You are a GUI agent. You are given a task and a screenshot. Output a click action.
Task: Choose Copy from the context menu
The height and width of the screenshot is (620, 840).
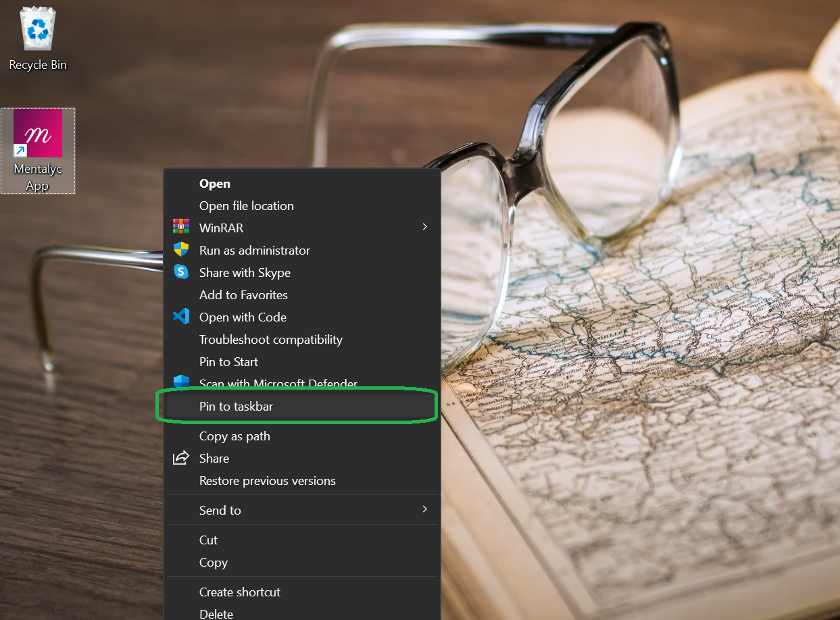tap(302, 563)
